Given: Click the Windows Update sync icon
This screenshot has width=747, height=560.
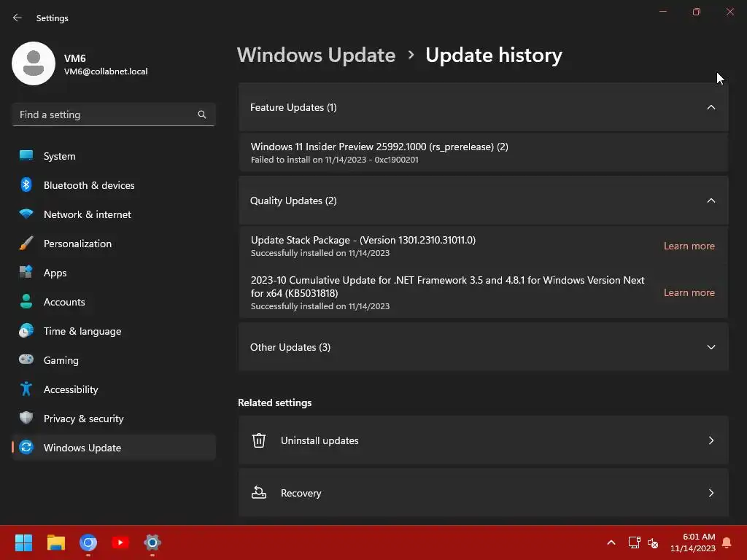Looking at the screenshot, I should 26,447.
